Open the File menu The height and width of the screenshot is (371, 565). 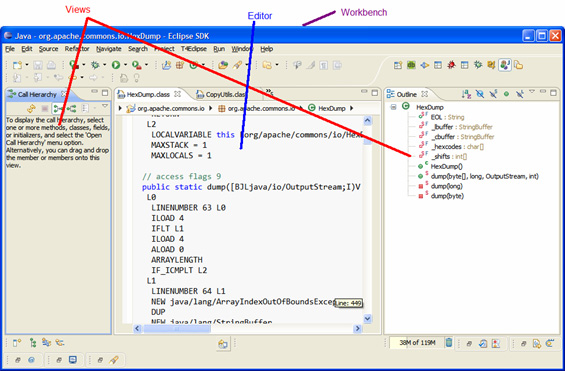[10, 49]
